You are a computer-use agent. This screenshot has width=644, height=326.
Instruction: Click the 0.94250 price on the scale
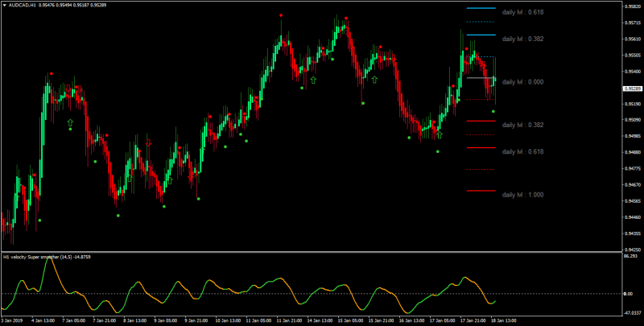(x=631, y=250)
